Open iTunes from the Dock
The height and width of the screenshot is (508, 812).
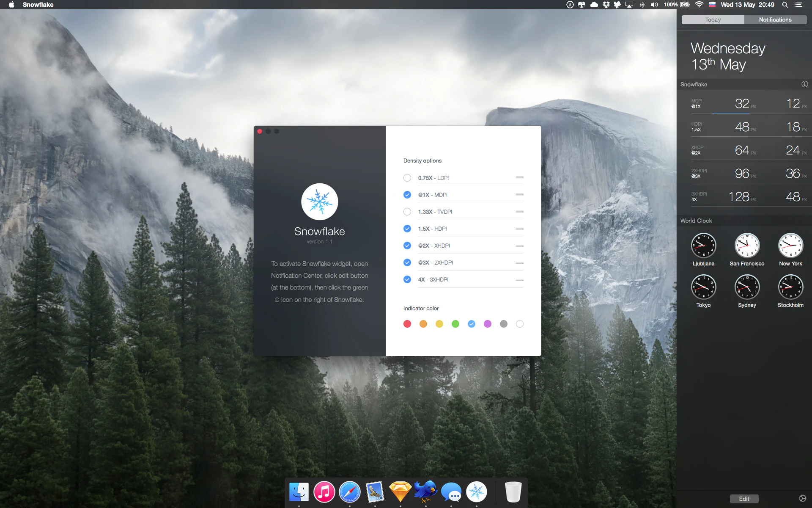[x=324, y=492]
